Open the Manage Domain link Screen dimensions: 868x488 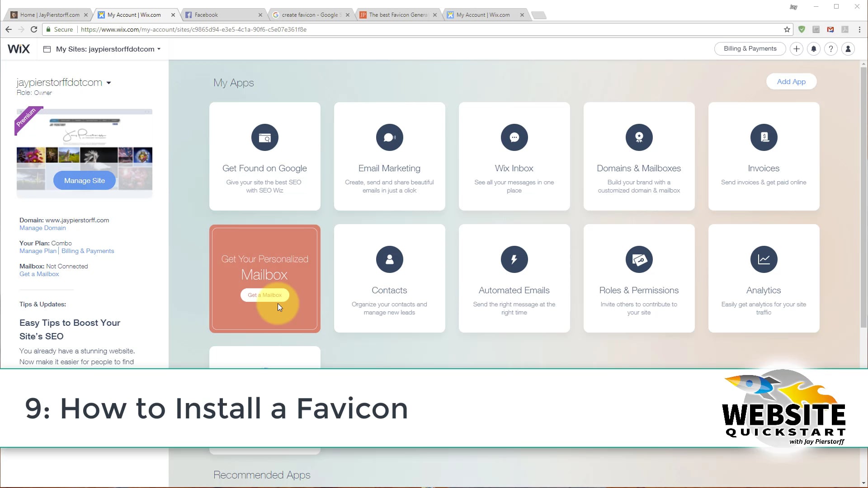pyautogui.click(x=42, y=228)
